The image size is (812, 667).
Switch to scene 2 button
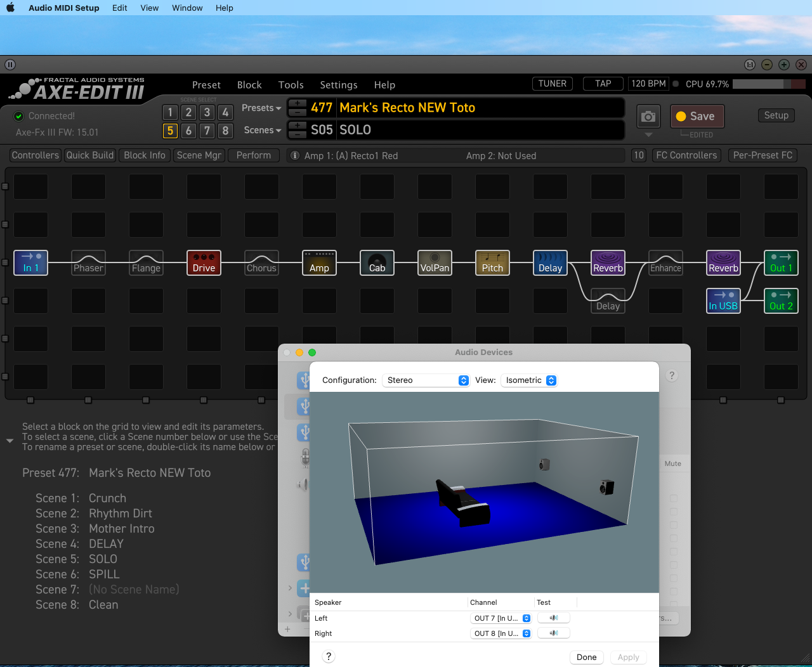tap(188, 113)
